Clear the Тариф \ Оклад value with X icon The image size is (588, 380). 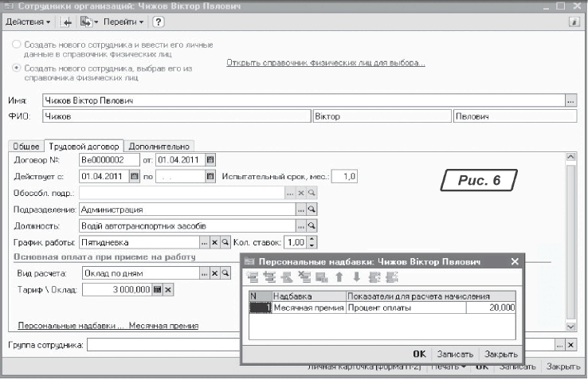click(x=168, y=290)
